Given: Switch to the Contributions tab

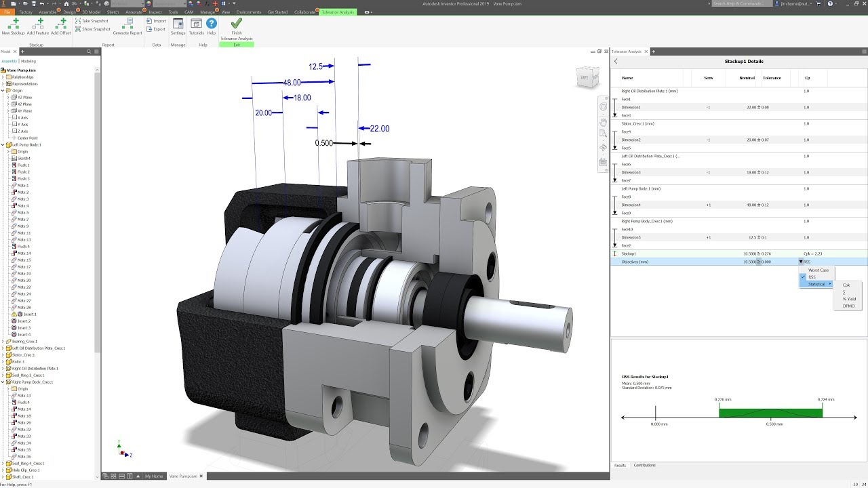Looking at the screenshot, I should 644,466.
